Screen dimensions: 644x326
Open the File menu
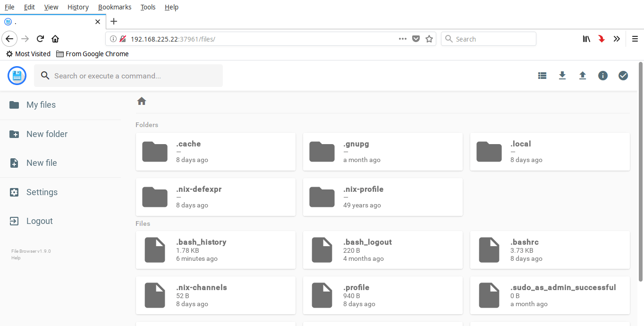click(9, 7)
